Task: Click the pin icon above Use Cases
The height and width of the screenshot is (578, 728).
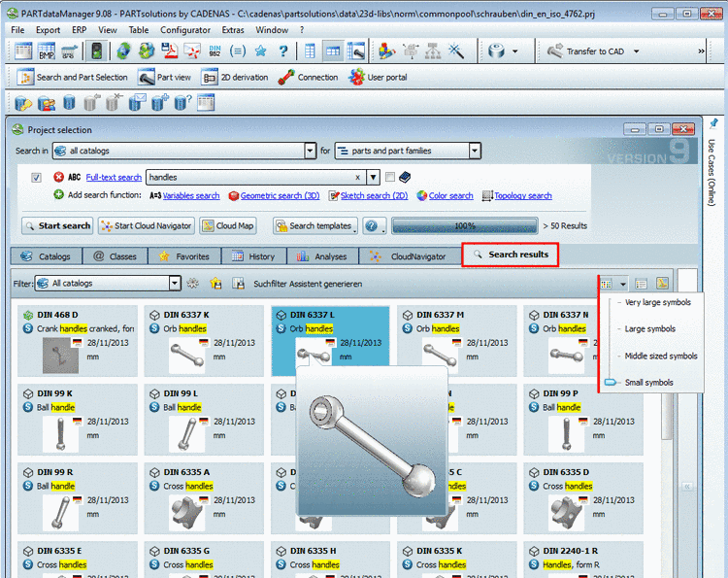Action: (x=713, y=123)
